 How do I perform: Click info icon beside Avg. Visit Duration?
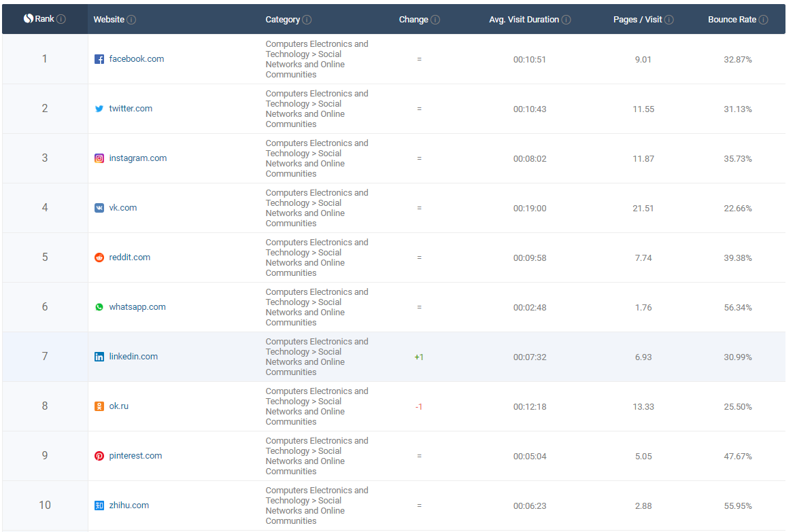(x=566, y=20)
